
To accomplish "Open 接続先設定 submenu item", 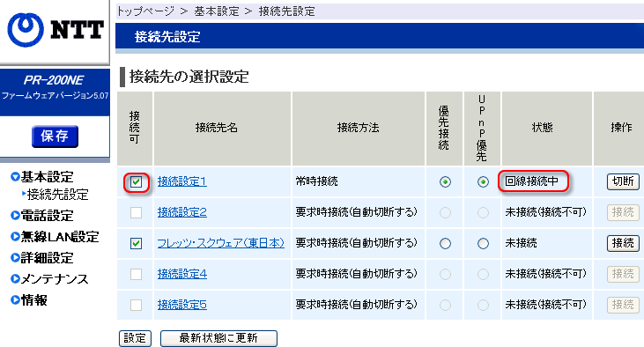I will (x=57, y=195).
